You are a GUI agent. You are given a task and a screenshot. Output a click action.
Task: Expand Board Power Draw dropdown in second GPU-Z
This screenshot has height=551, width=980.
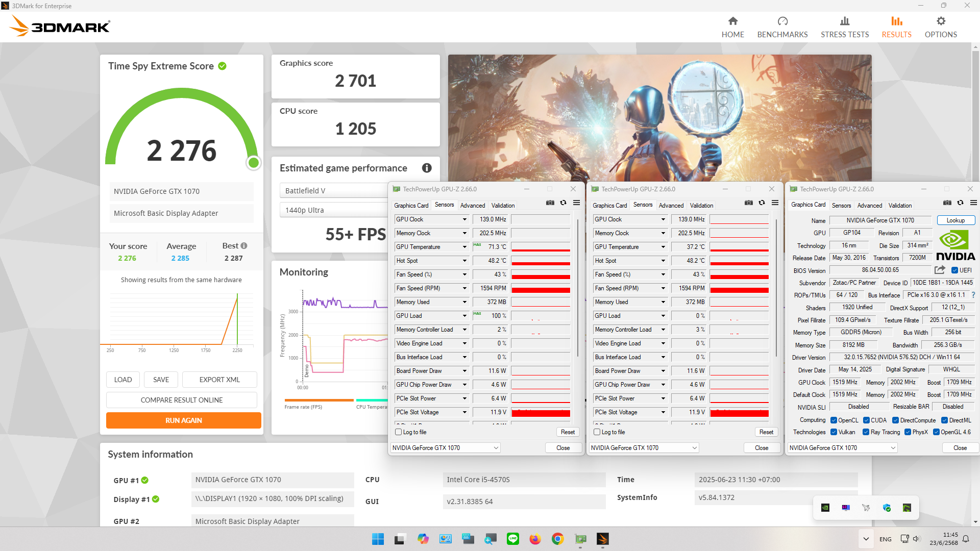pos(663,371)
